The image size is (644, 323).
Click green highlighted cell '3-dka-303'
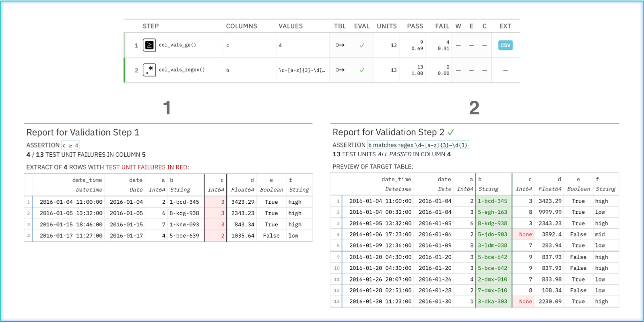pyautogui.click(x=493, y=301)
